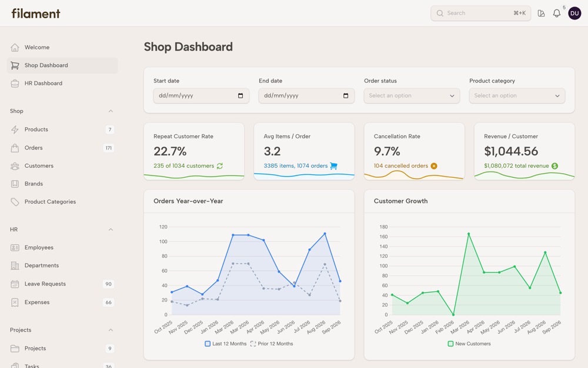Open the Expenses page
The image size is (588, 368).
click(x=36, y=302)
